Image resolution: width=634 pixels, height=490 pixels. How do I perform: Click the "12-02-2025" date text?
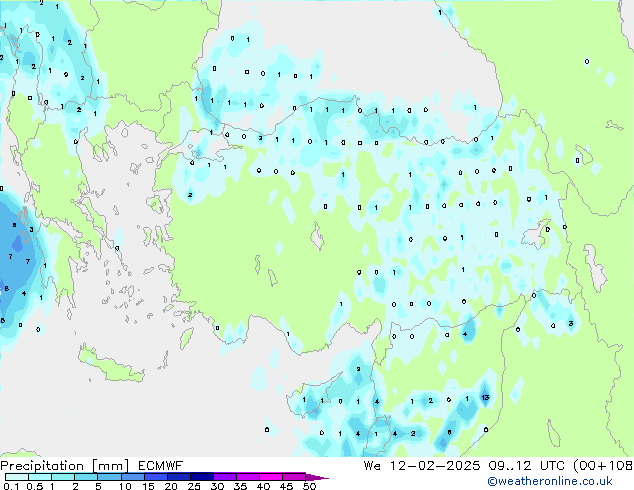[x=435, y=466]
